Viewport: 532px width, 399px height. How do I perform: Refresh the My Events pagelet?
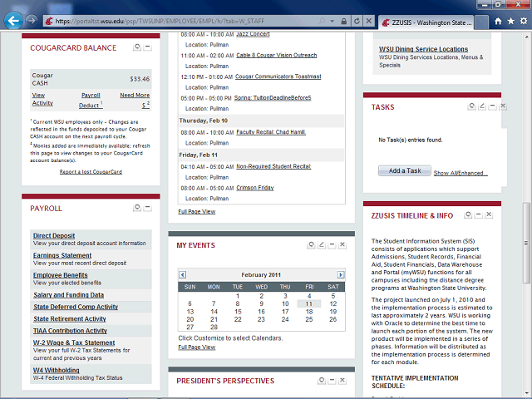click(x=311, y=244)
